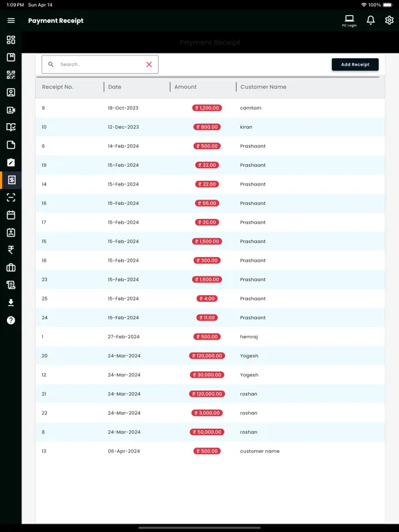
Task: Open the ID badge icon in sidebar
Action: (x=11, y=233)
